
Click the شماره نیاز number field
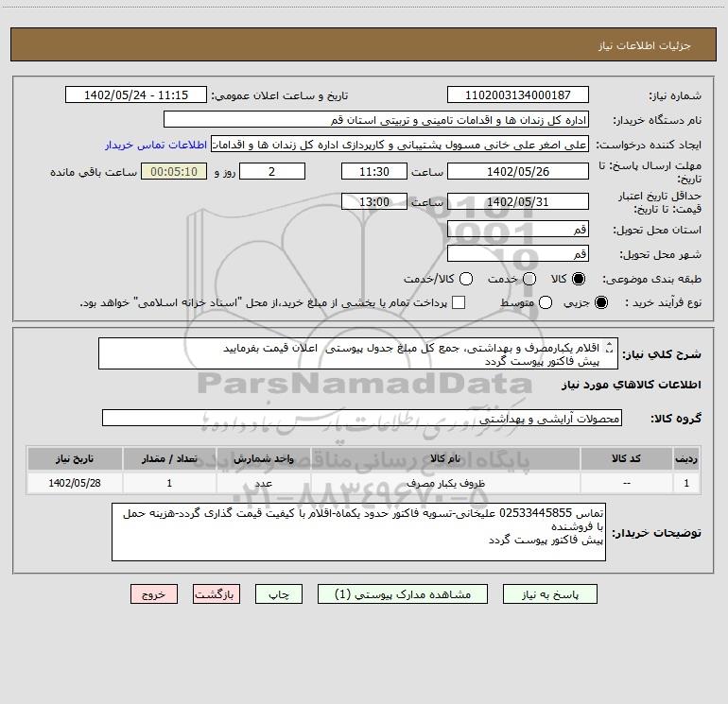518,95
